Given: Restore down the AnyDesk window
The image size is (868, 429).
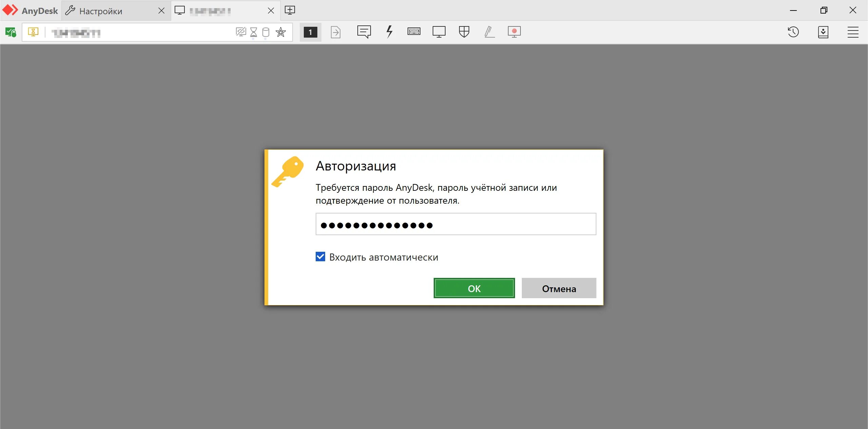Looking at the screenshot, I should click(824, 11).
